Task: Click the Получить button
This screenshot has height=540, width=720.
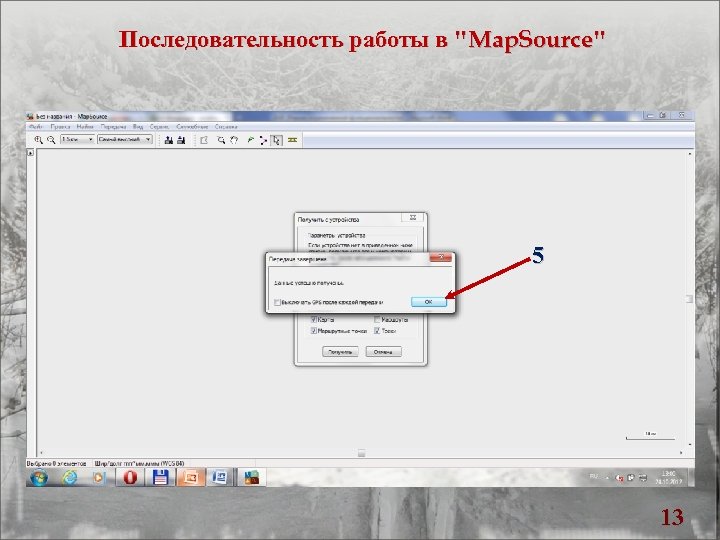Action: click(340, 352)
